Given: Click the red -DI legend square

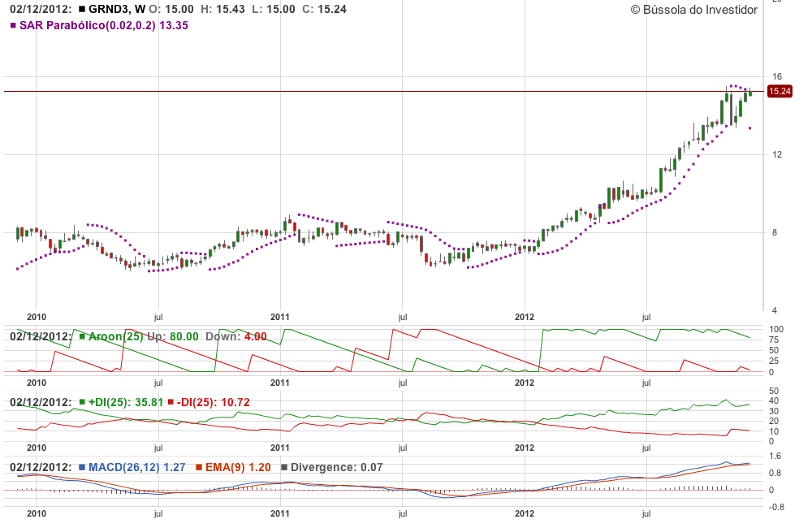Looking at the screenshot, I should (x=171, y=402).
